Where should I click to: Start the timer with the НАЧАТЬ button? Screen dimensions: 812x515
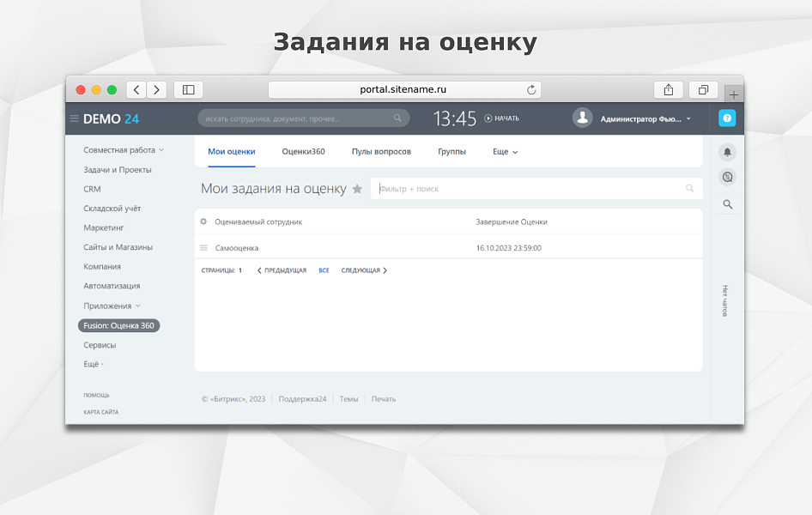pyautogui.click(x=501, y=118)
